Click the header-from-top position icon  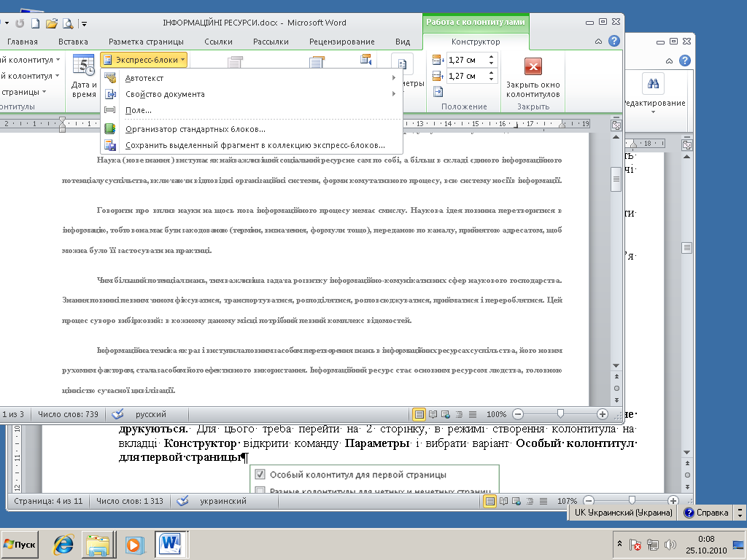438,60
